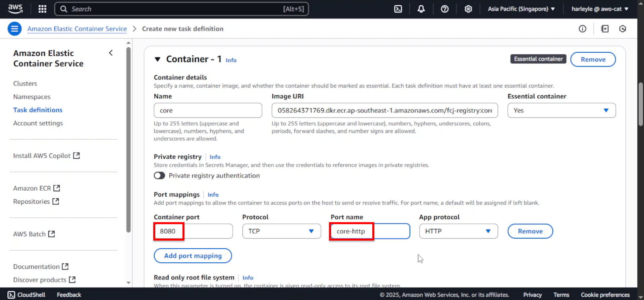Remove Container - 1 with top Remove button
The width and height of the screenshot is (644, 300).
593,59
